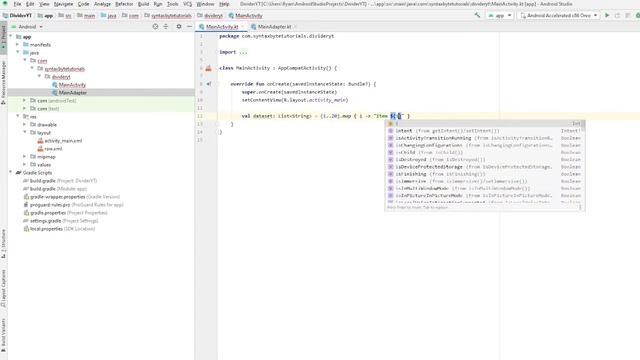Open the VCS menu

coord(187,4)
